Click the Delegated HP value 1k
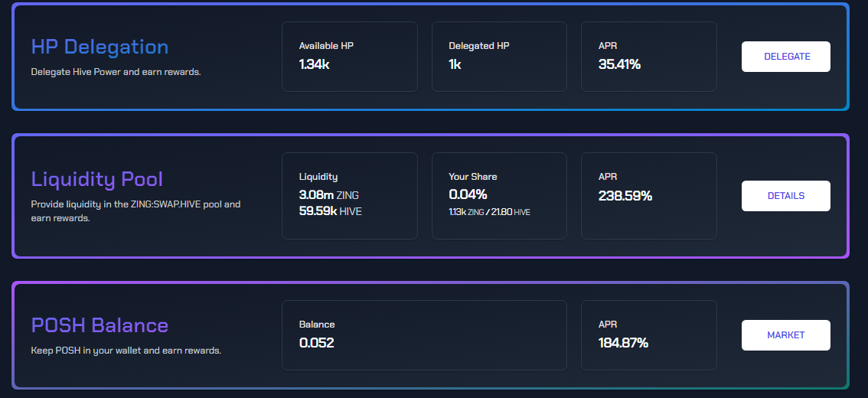This screenshot has width=868, height=398. tap(455, 64)
